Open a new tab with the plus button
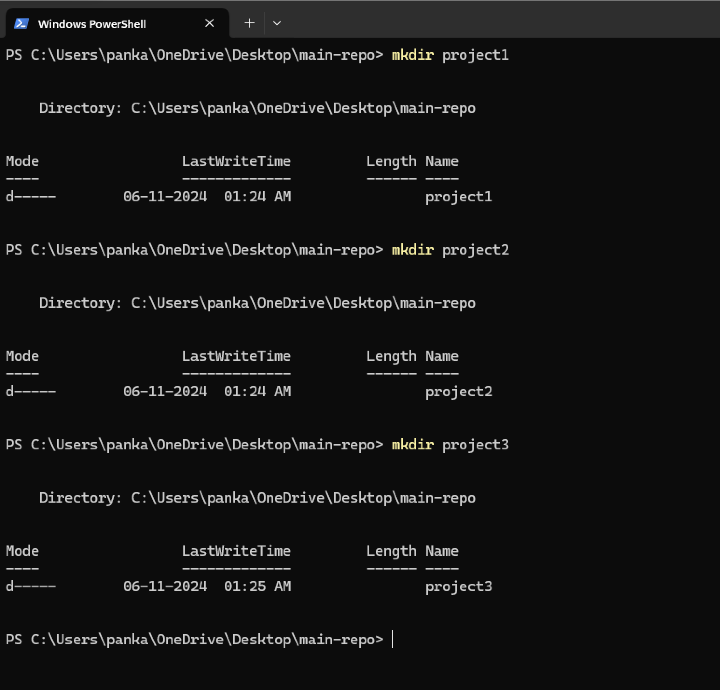This screenshot has height=690, width=720. (x=249, y=23)
